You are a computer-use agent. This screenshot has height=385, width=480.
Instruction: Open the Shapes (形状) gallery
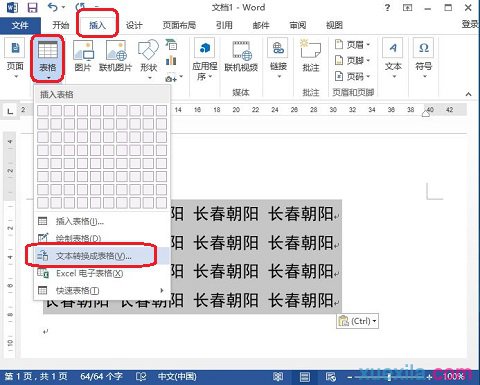coord(149,59)
